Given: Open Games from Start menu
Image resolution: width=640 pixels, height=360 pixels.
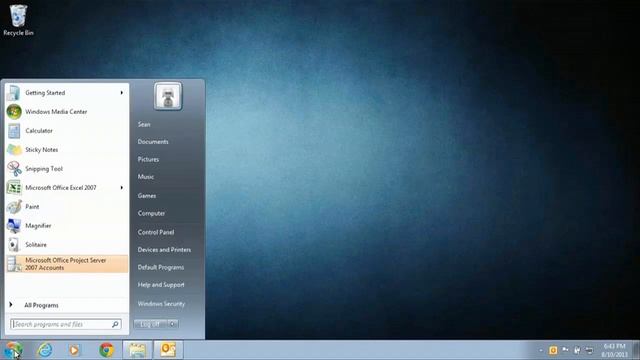Looking at the screenshot, I should point(147,196).
